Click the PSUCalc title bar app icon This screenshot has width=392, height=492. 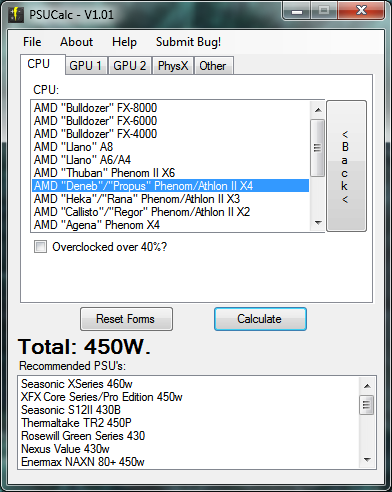(16, 15)
